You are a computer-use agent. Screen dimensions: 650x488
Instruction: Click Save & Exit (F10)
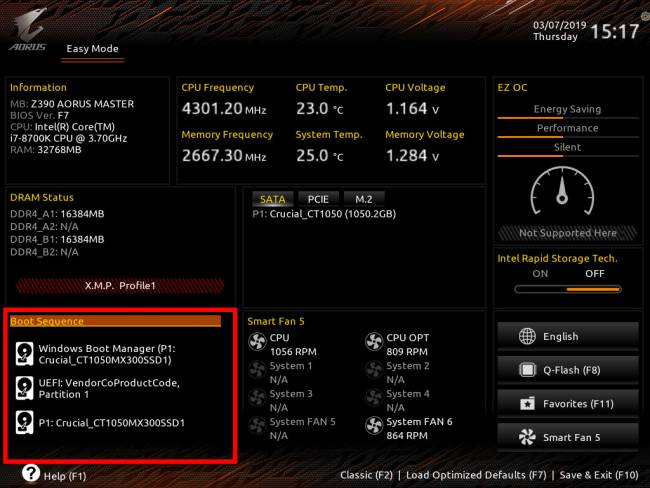click(x=599, y=475)
